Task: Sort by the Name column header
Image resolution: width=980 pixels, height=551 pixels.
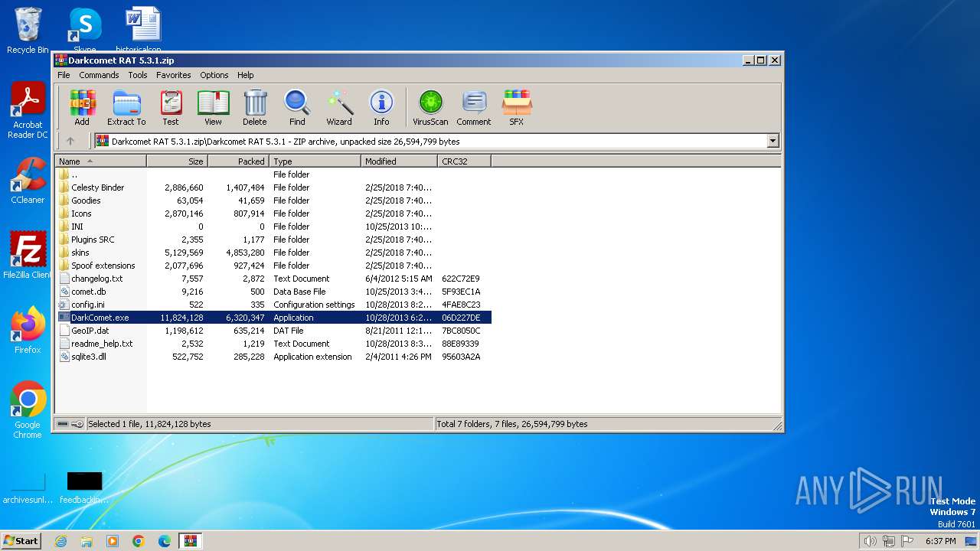Action: pyautogui.click(x=100, y=161)
